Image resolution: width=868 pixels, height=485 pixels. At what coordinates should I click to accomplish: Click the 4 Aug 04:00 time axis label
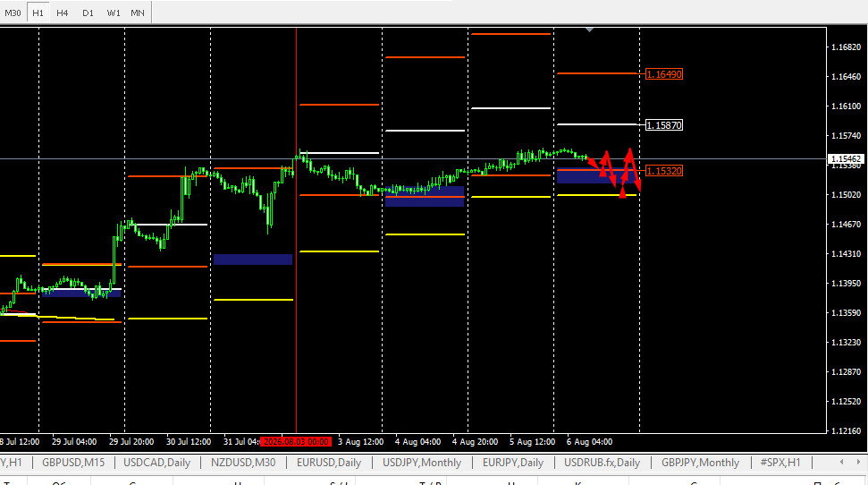coord(418,442)
